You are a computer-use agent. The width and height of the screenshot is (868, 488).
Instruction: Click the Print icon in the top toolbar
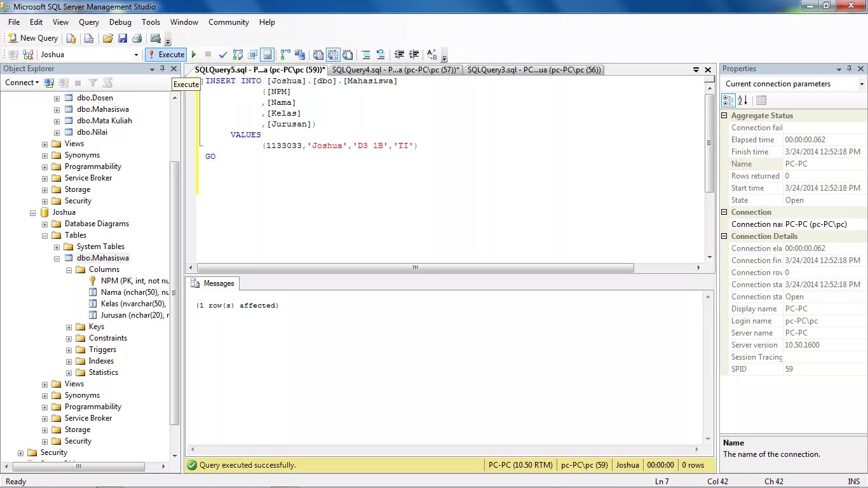tap(136, 38)
